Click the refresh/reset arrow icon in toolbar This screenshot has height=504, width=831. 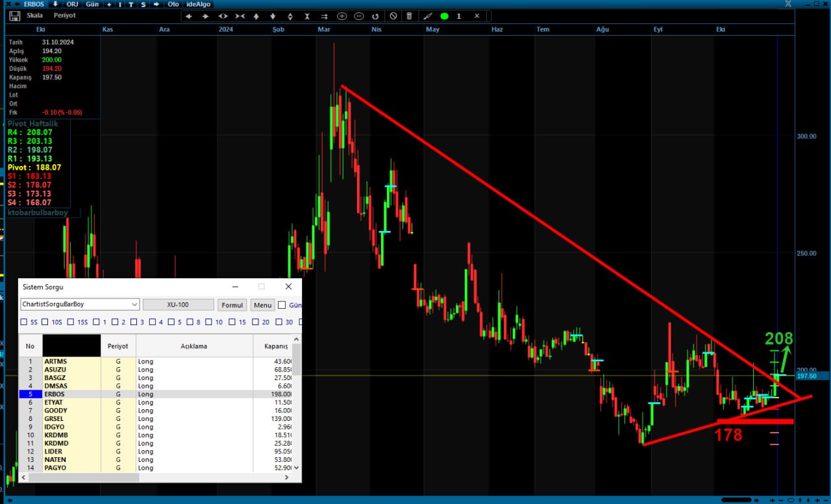click(375, 16)
